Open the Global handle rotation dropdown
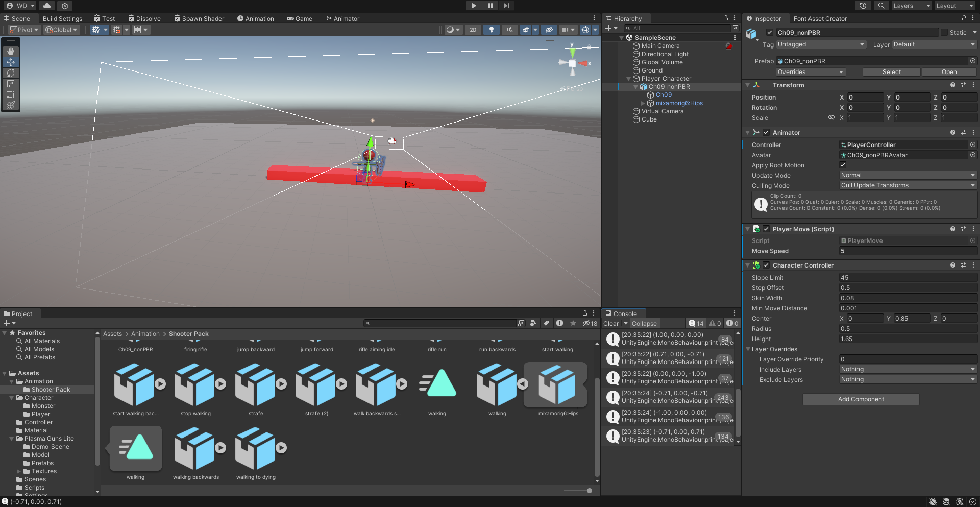This screenshot has width=980, height=507. 61,30
